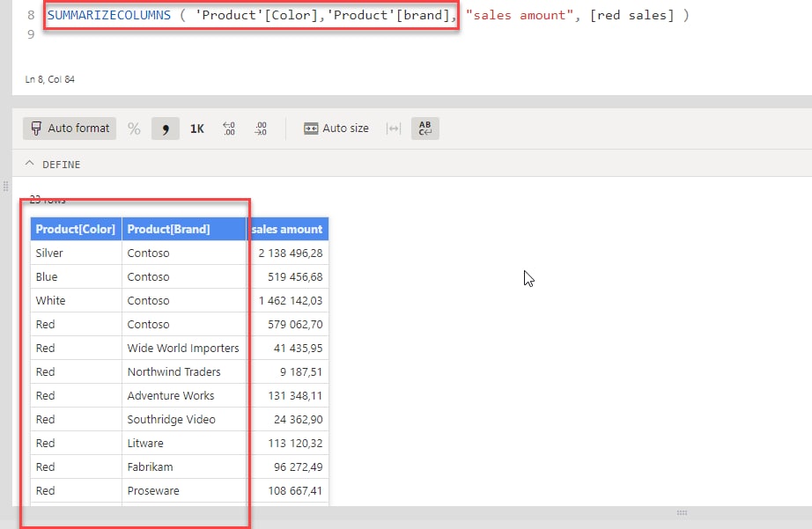
Task: Click the fit column width icon
Action: coord(394,129)
